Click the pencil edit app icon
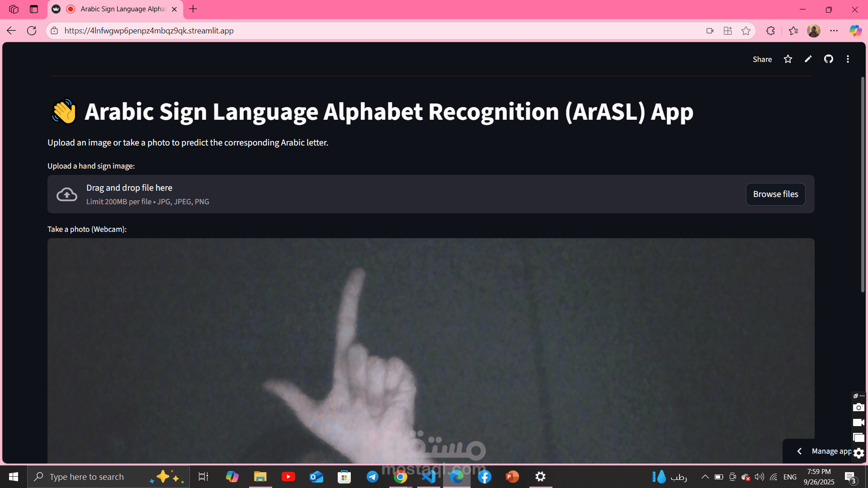 [808, 59]
